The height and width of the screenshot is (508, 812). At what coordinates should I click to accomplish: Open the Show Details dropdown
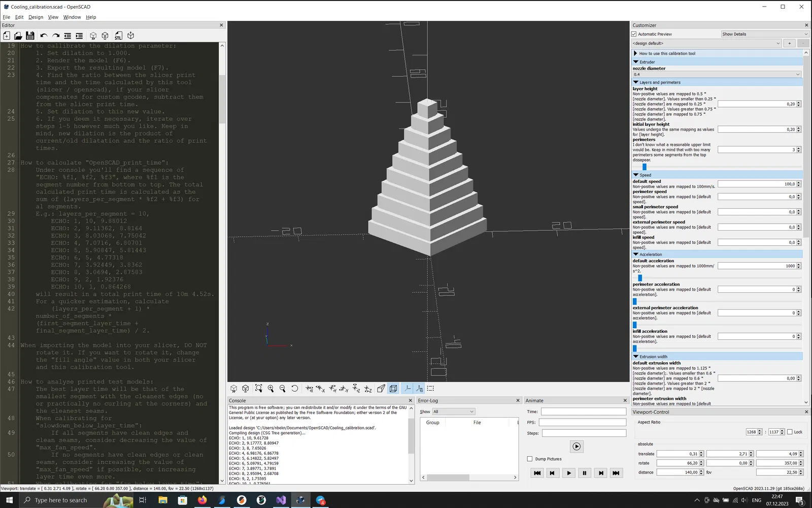click(x=765, y=34)
